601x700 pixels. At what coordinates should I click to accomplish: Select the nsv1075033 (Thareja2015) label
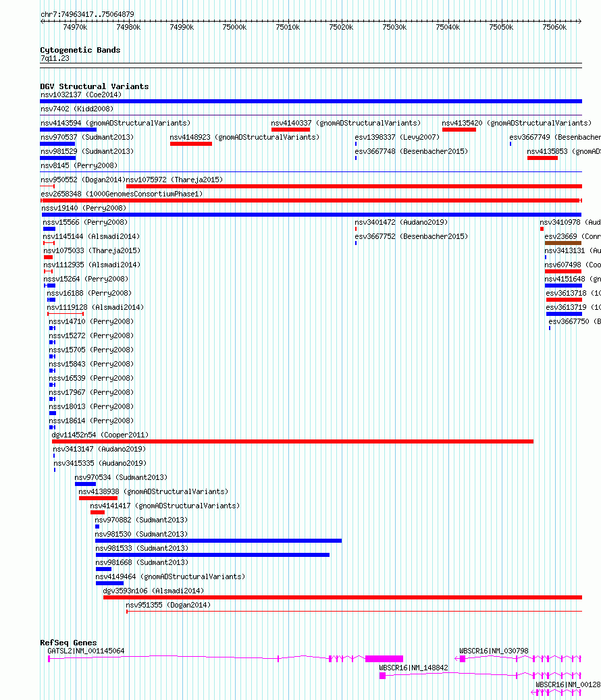click(92, 251)
